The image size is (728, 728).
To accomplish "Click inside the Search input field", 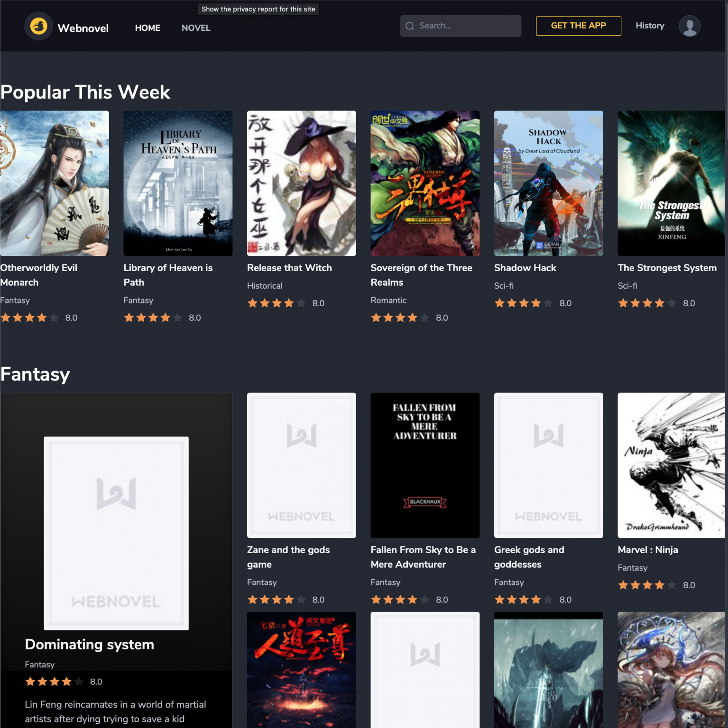I will click(460, 26).
